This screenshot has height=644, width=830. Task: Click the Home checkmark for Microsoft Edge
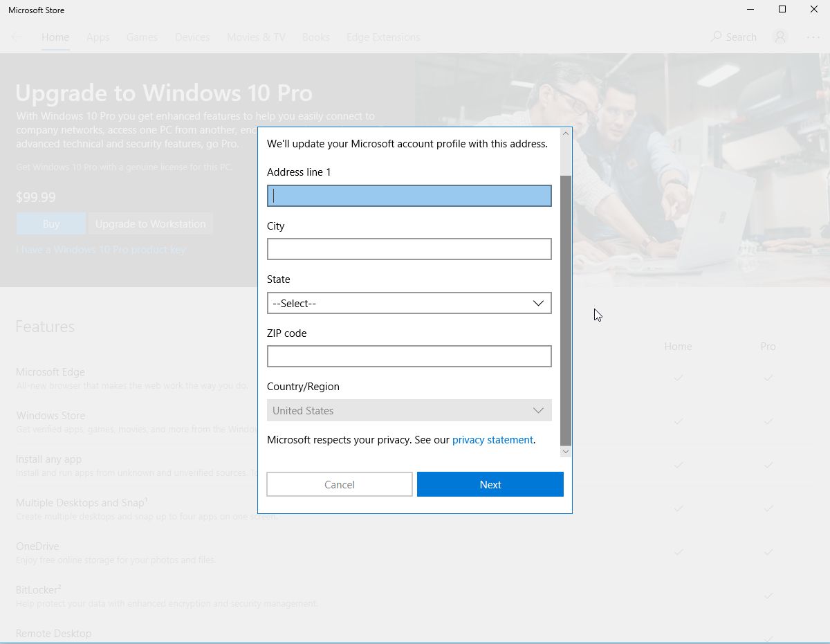679,378
